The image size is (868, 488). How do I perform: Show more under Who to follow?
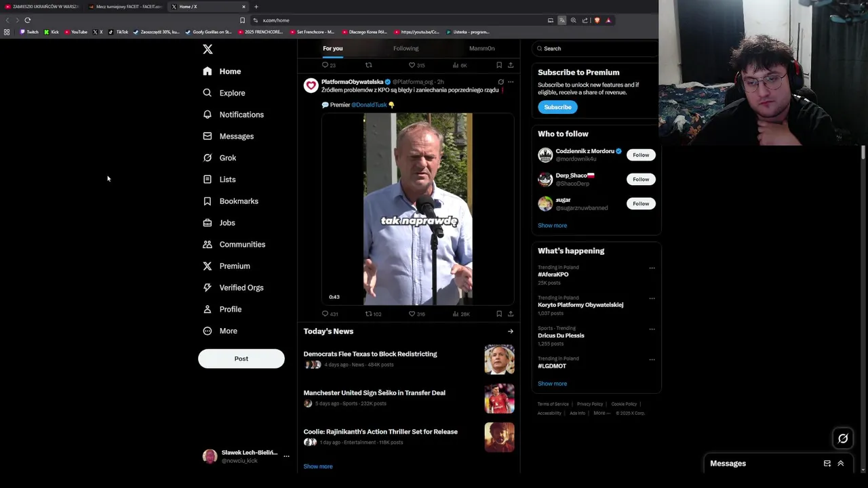pyautogui.click(x=552, y=226)
